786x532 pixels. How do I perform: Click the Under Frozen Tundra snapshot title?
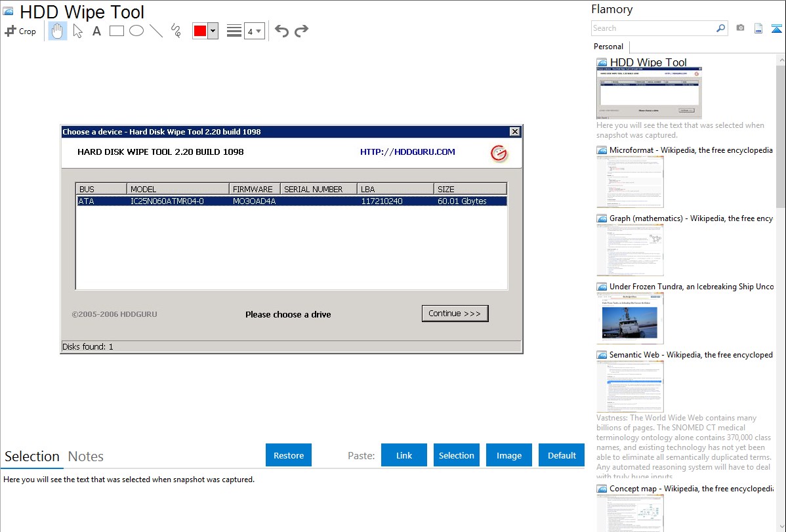(692, 286)
